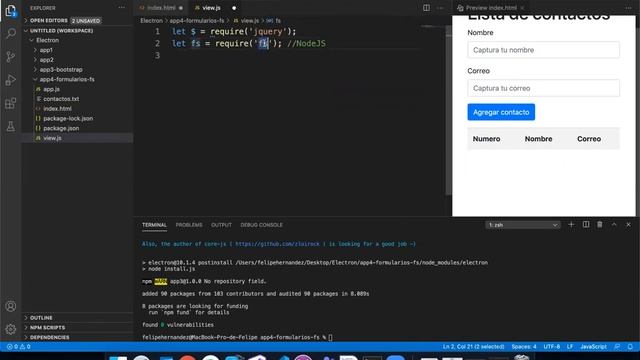
Task: Select view.js in the explorer
Action: coord(78,138)
